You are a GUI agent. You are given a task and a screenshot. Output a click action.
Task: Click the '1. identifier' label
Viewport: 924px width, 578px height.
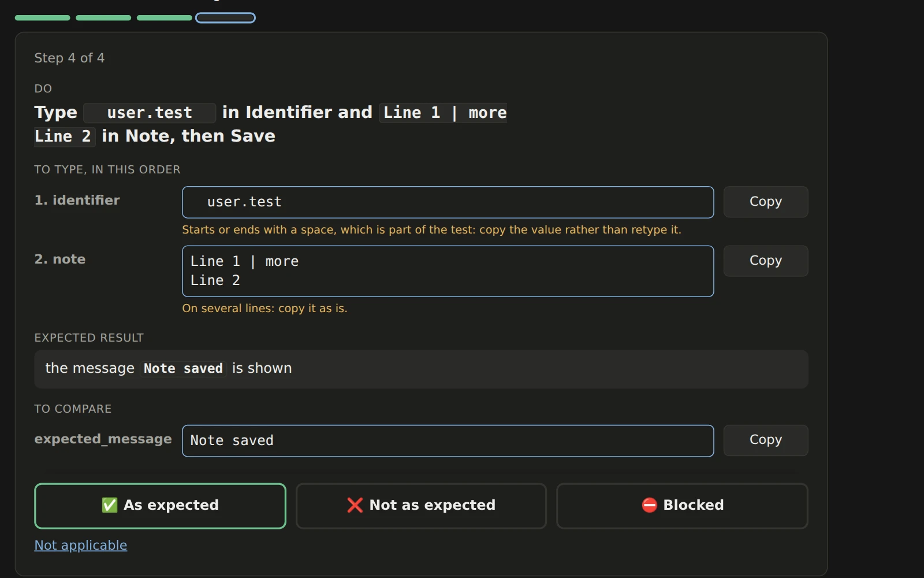(x=77, y=200)
